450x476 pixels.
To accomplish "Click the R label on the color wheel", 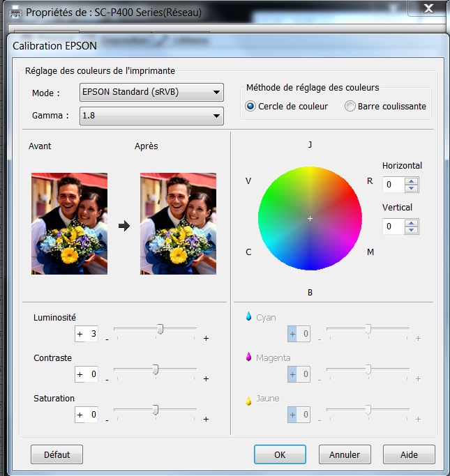I will pyautogui.click(x=370, y=181).
